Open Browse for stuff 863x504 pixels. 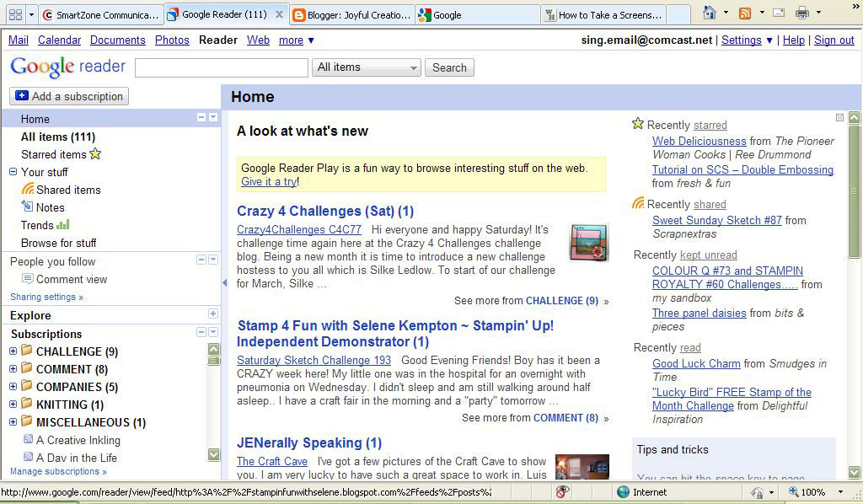click(x=58, y=243)
